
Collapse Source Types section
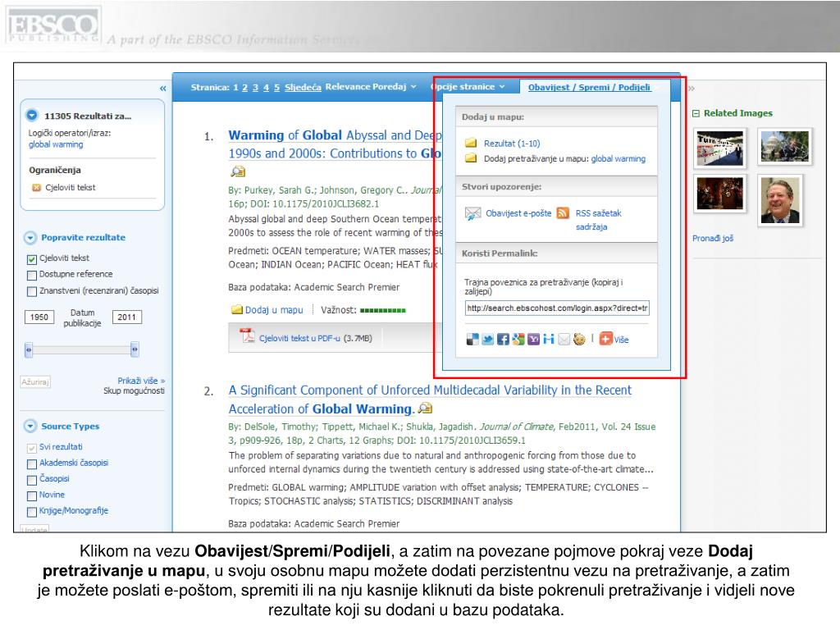click(x=30, y=427)
